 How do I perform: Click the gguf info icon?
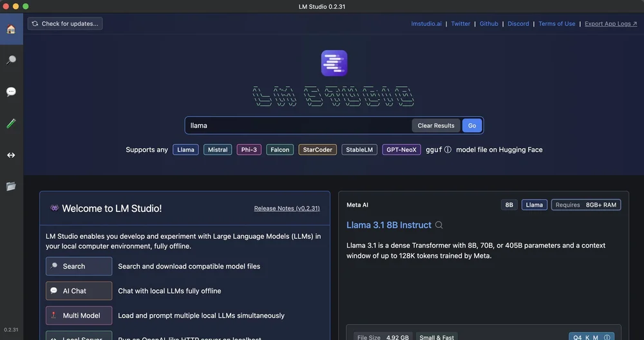pos(448,150)
